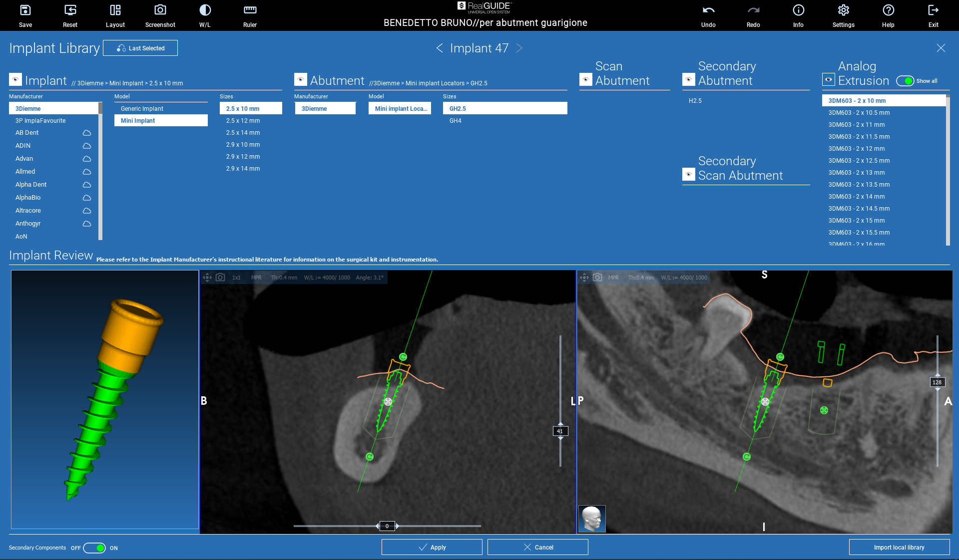
Task: Toggle Abutment visibility eye icon
Action: tap(301, 80)
